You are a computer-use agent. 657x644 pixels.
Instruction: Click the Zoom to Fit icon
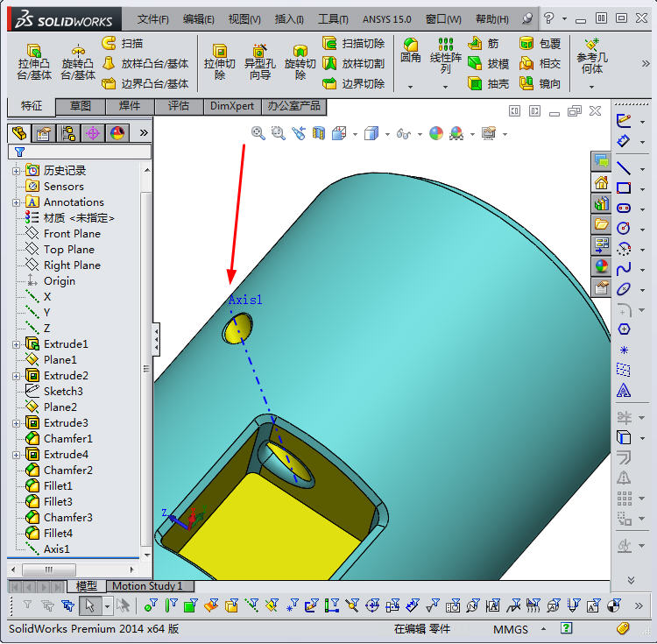point(258,133)
